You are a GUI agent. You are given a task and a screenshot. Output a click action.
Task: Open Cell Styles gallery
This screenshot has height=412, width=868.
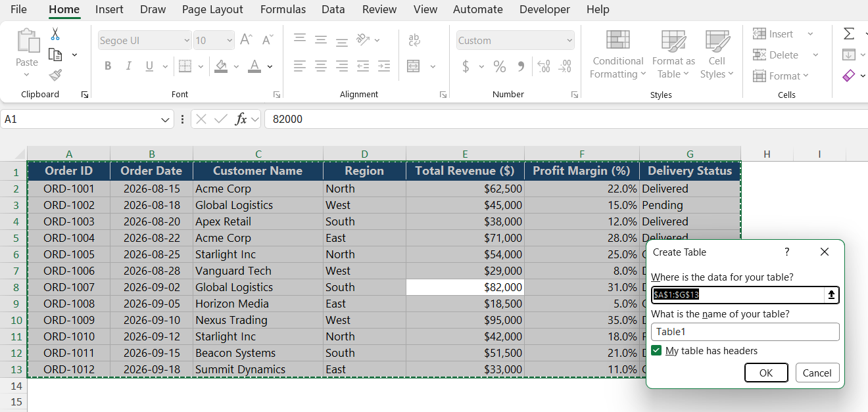pyautogui.click(x=717, y=55)
